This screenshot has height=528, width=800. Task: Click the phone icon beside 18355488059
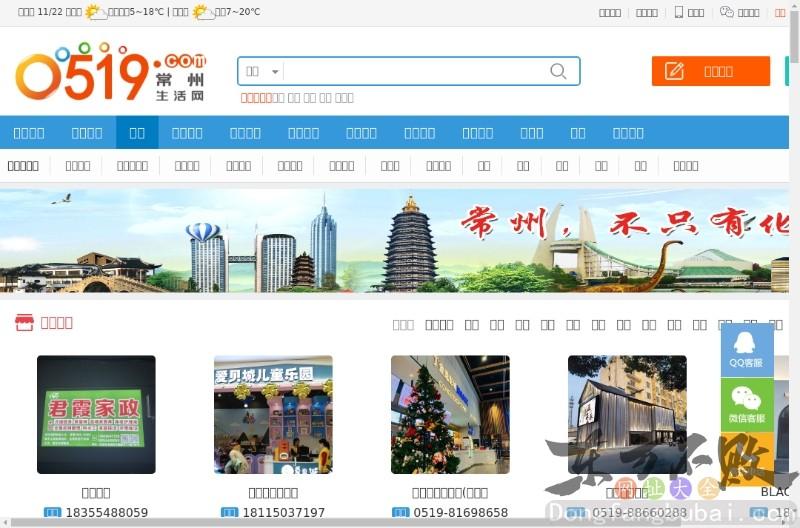pos(53,512)
